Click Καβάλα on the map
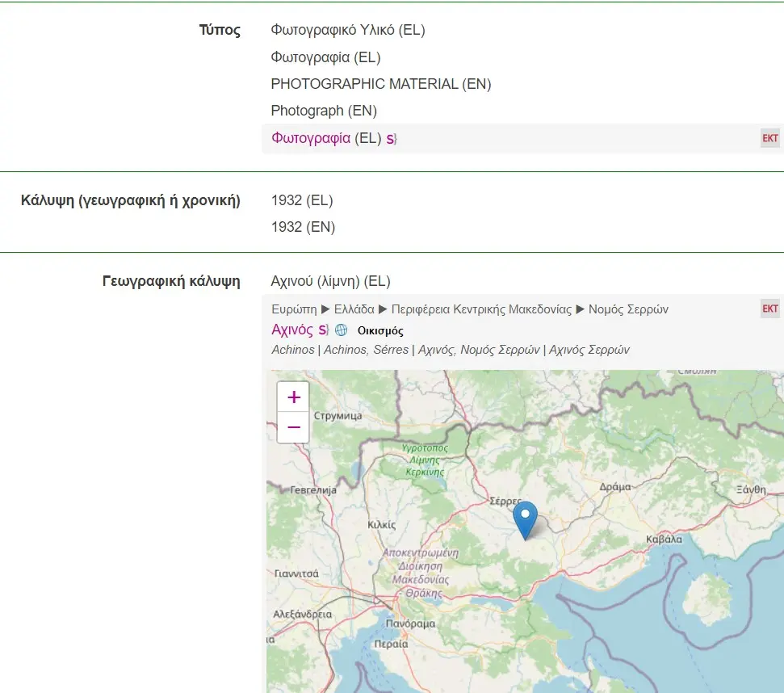 (x=665, y=539)
